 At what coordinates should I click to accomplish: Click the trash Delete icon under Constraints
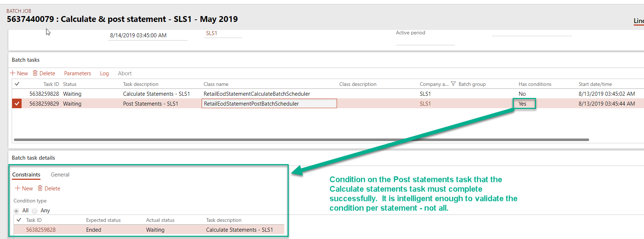pyautogui.click(x=40, y=188)
